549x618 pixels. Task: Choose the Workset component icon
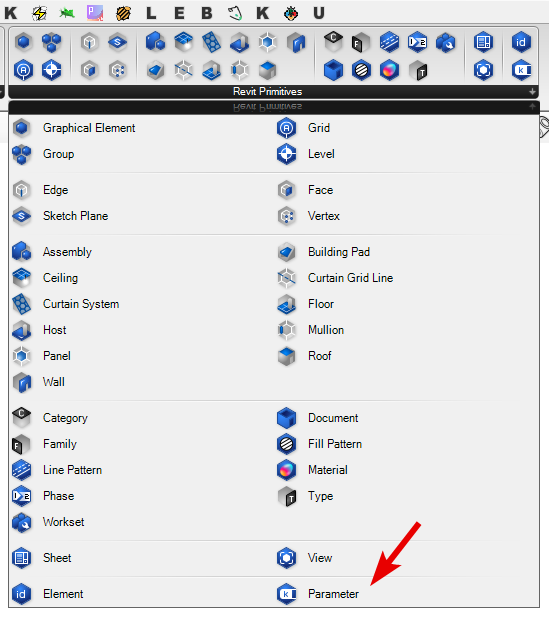pyautogui.click(x=22, y=522)
